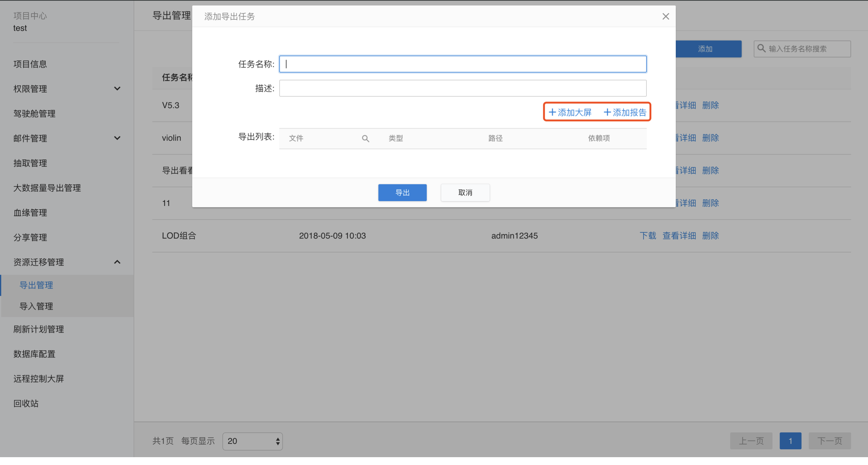
Task: Close the 添加导出任务 dialog
Action: 665,17
